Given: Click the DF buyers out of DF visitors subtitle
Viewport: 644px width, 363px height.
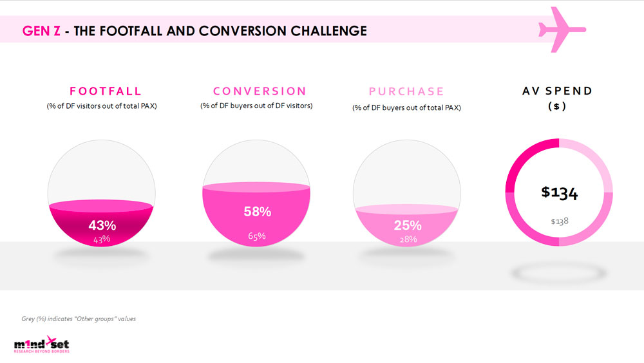Looking at the screenshot, I should [256, 106].
